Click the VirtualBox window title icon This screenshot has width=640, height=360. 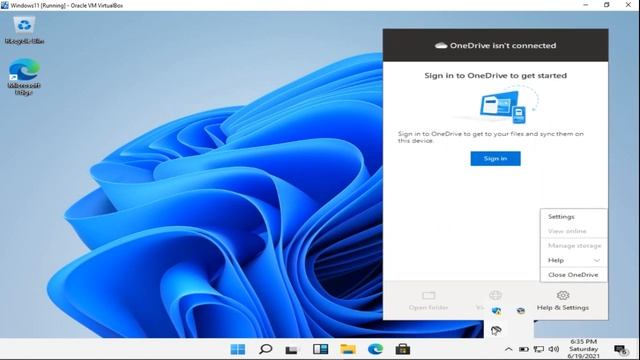point(4,5)
